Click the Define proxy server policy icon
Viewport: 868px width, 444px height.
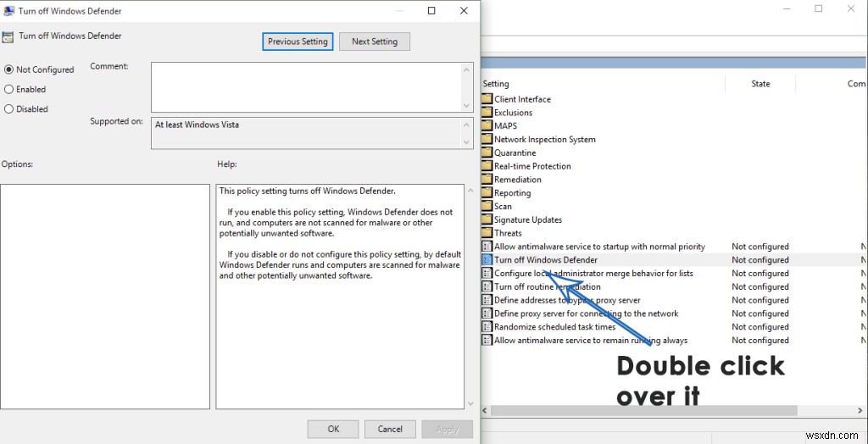pyautogui.click(x=487, y=314)
